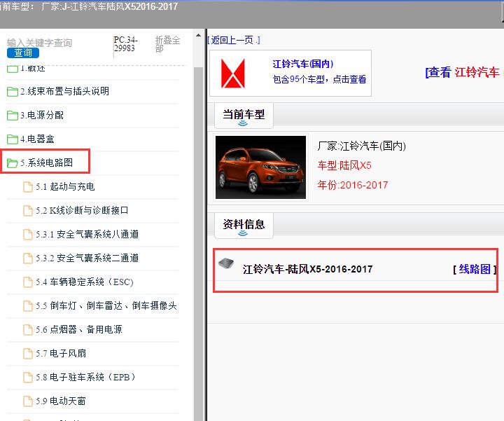This screenshot has width=504, height=421.
Task: Click 折叠全部 to collapse all
Action: [167, 44]
